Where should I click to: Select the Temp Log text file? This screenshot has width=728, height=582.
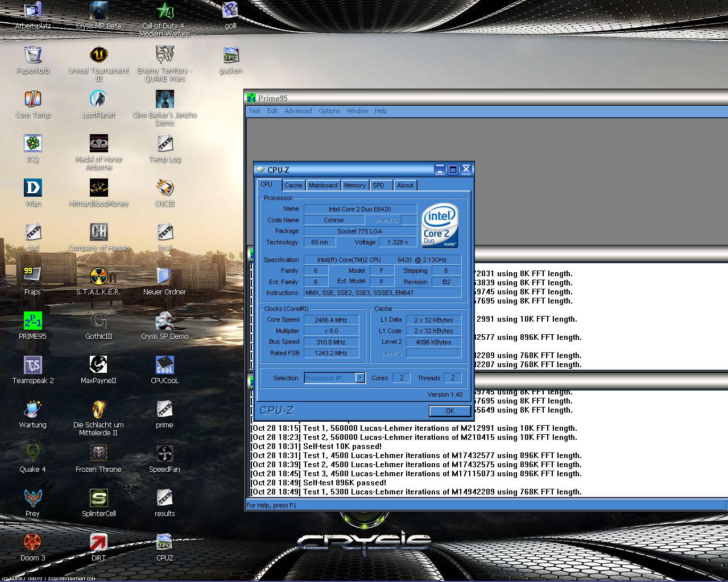tap(165, 143)
